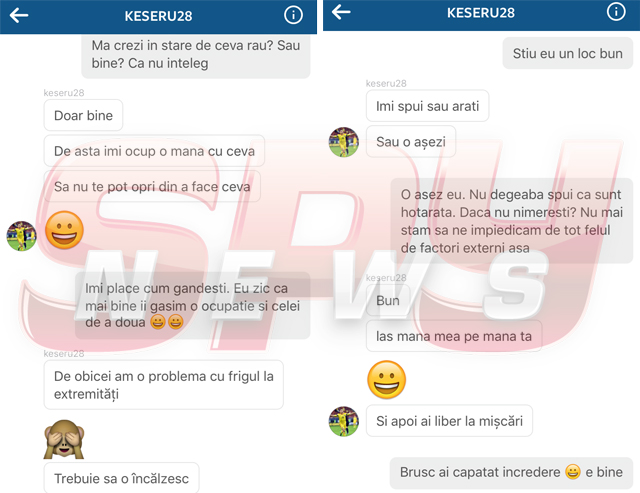This screenshot has height=493, width=640.
Task: Tap KESERU28 title in right header
Action: 480,13
